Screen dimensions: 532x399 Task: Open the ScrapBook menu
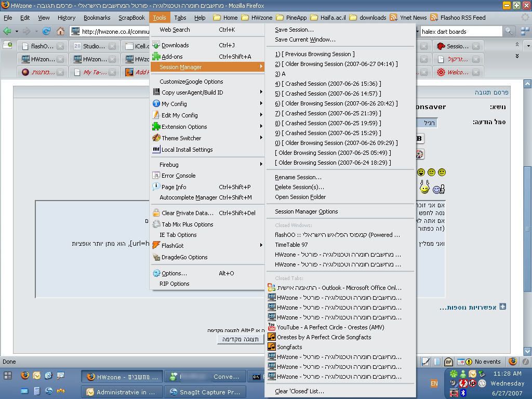pyautogui.click(x=131, y=18)
